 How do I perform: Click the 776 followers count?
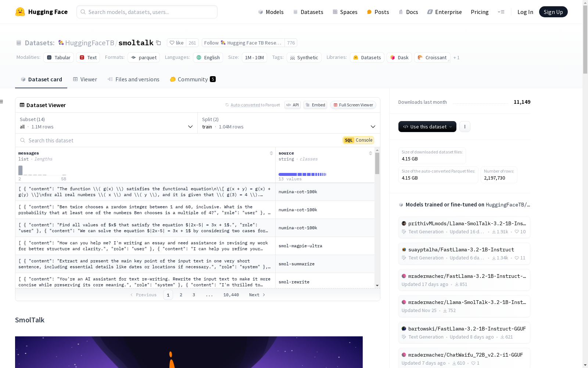point(291,43)
